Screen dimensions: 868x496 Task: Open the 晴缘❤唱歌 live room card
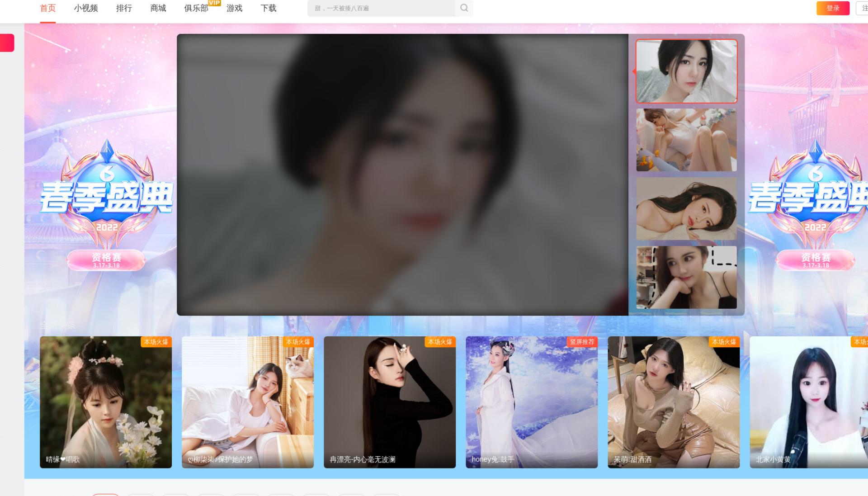click(106, 402)
